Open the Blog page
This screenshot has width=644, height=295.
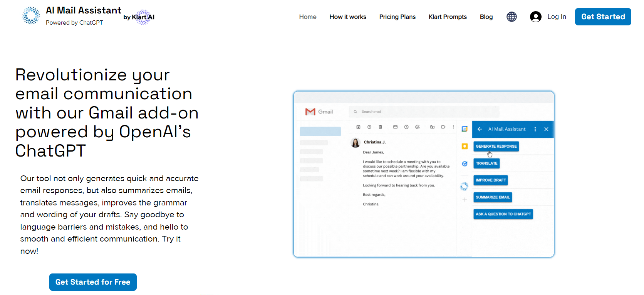coord(486,17)
